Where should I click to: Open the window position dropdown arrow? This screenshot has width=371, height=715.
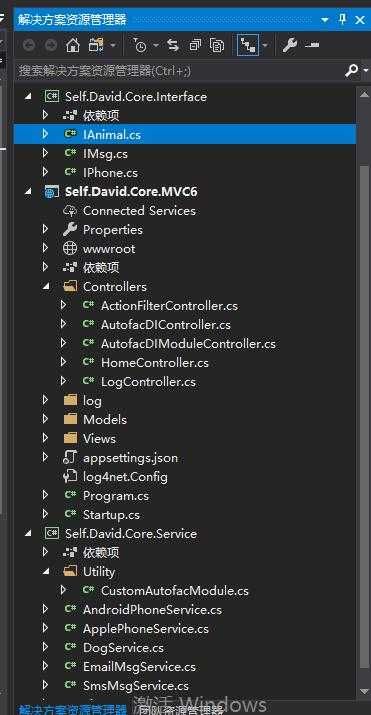click(x=325, y=20)
